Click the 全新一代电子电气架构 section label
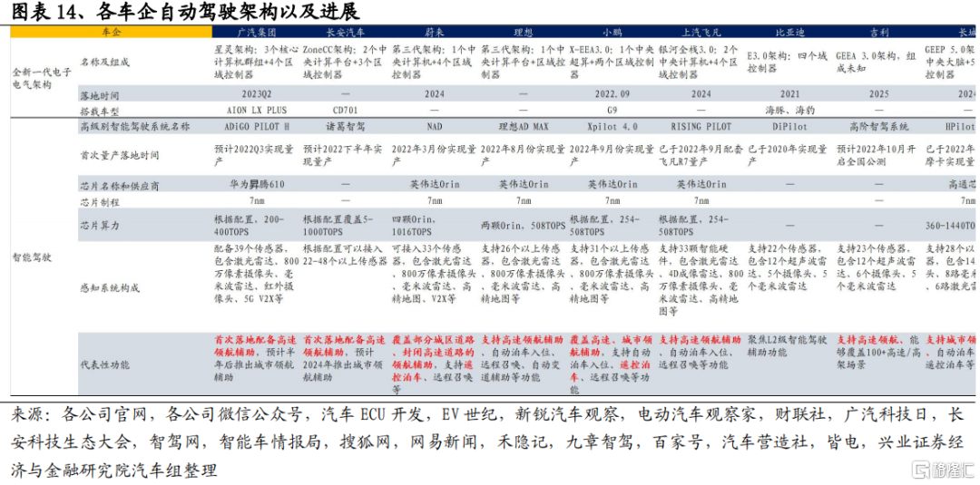The height and width of the screenshot is (485, 980). pos(42,77)
